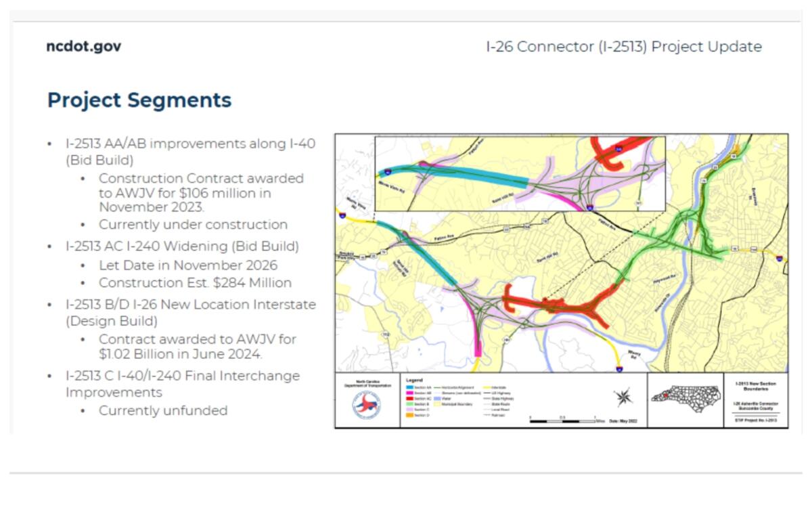Click the "Let Date in November 2026" line

click(188, 265)
